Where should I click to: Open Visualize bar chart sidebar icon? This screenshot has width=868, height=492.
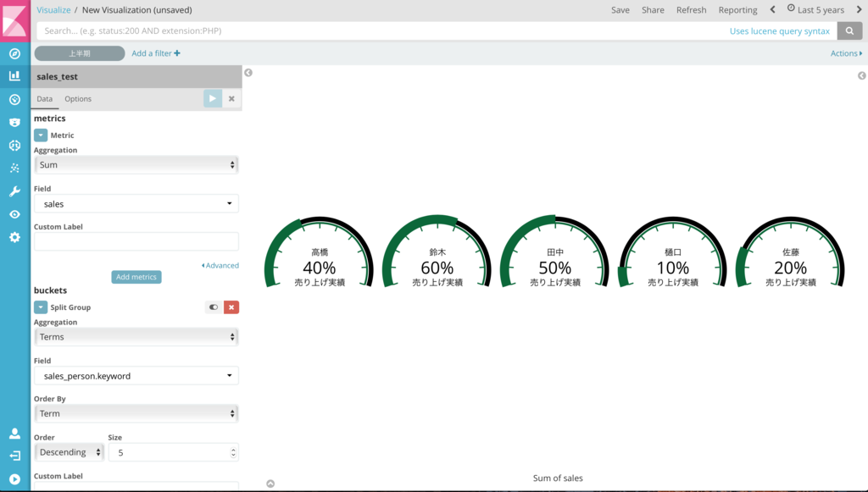click(x=15, y=75)
